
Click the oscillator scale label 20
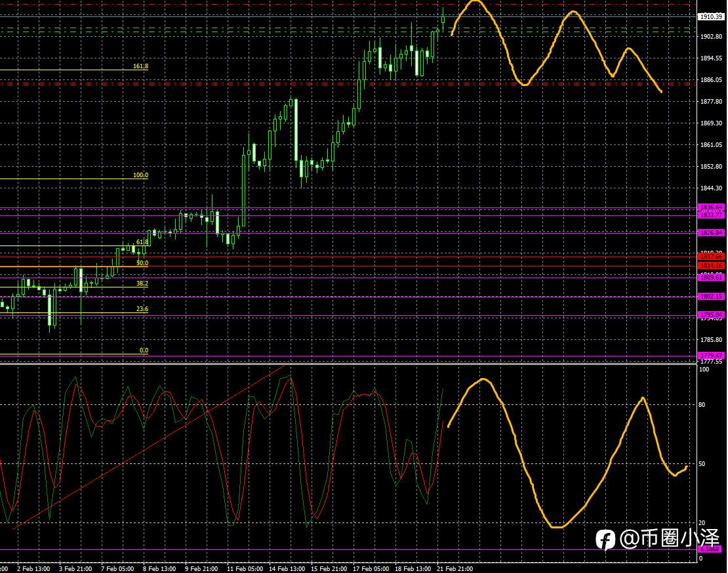tap(702, 523)
